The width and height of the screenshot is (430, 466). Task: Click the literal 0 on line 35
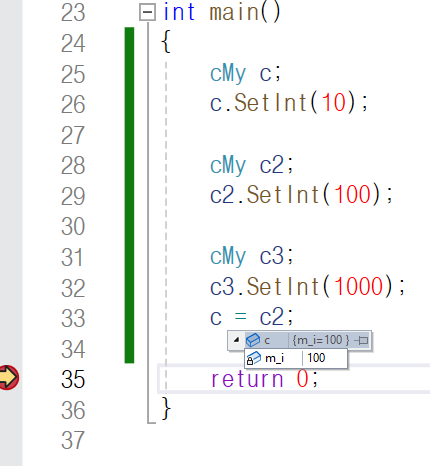coord(302,379)
